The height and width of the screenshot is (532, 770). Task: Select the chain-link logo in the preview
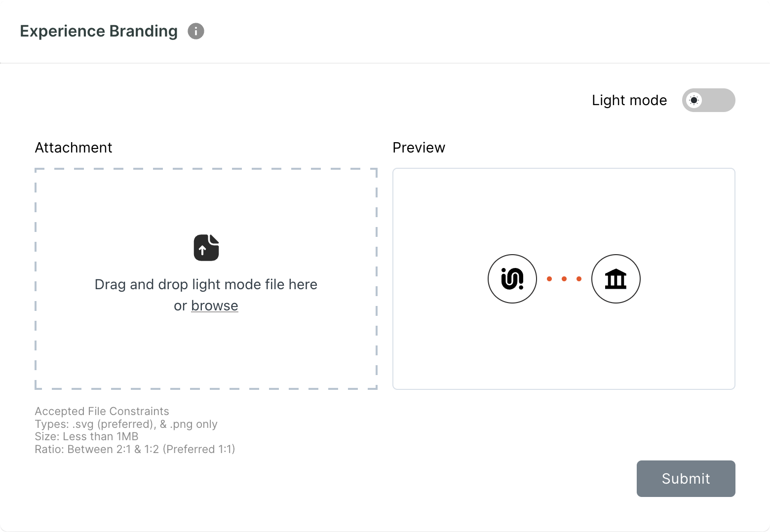point(512,279)
